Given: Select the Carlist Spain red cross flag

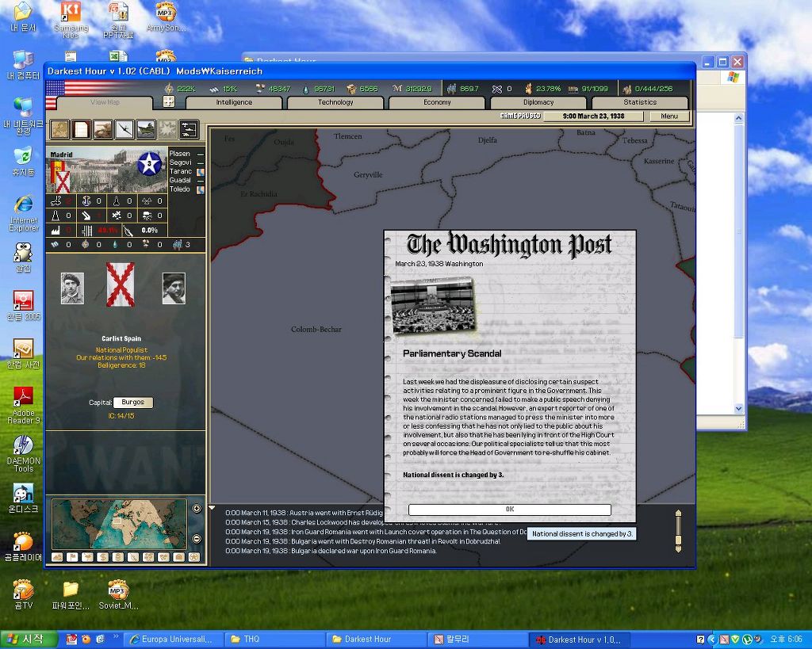Looking at the screenshot, I should 121,284.
